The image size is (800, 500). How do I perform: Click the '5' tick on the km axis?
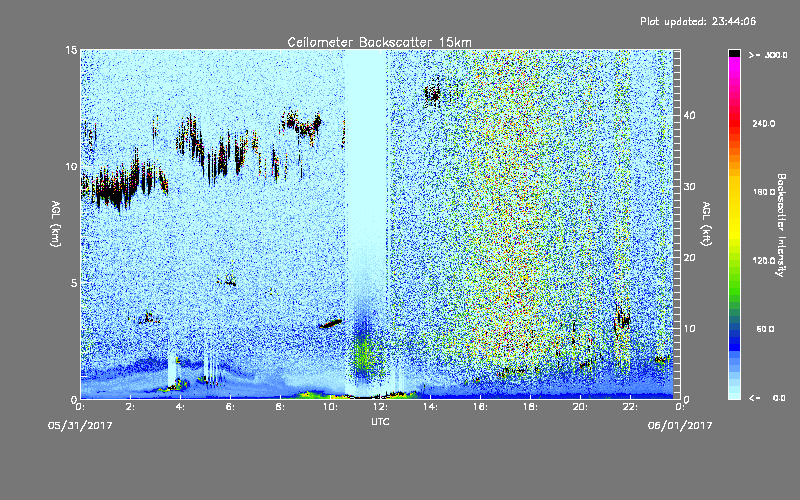(74, 283)
